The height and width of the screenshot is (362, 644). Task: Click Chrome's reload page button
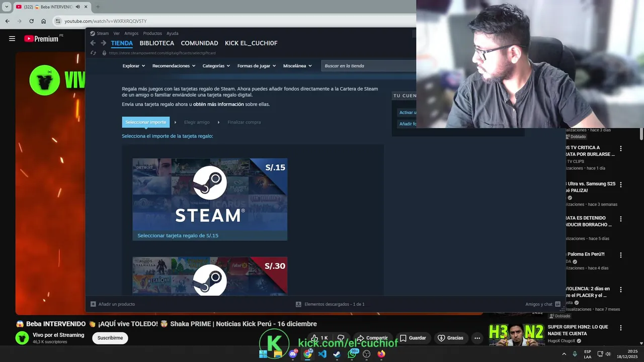click(31, 21)
